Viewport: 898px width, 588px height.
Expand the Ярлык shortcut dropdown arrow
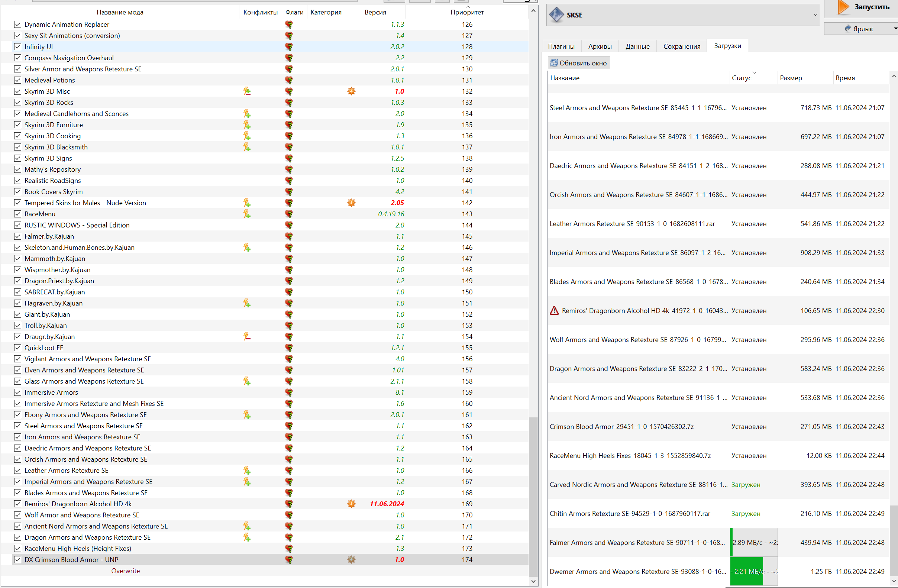pyautogui.click(x=895, y=29)
